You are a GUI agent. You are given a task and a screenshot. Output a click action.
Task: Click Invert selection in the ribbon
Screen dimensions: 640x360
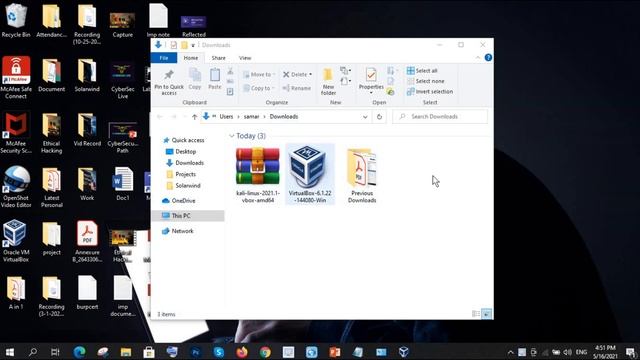point(430,91)
